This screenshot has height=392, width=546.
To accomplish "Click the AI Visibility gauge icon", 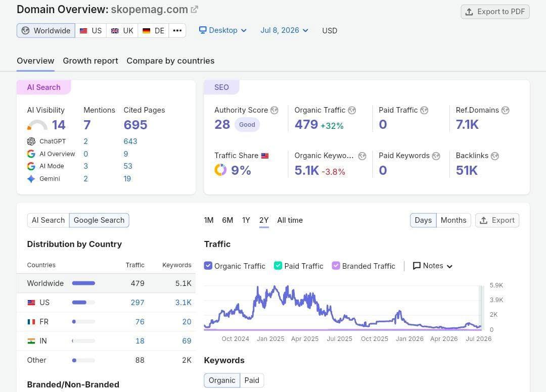I will coord(37,125).
